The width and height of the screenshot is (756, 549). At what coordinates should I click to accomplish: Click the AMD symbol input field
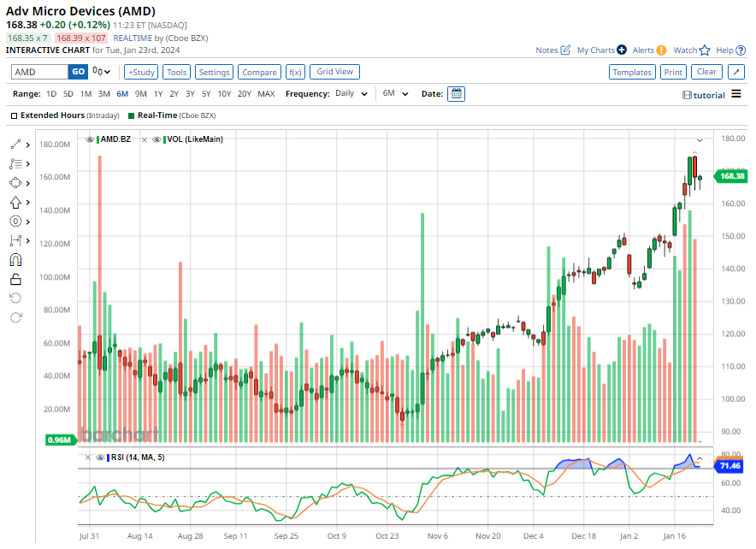coord(39,73)
